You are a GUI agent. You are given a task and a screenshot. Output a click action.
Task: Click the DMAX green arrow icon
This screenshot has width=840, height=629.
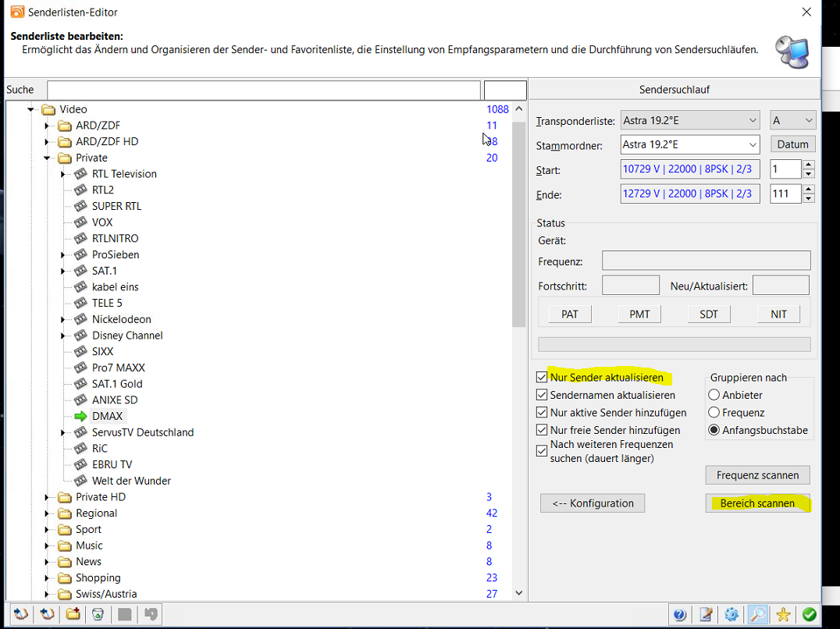tap(80, 417)
